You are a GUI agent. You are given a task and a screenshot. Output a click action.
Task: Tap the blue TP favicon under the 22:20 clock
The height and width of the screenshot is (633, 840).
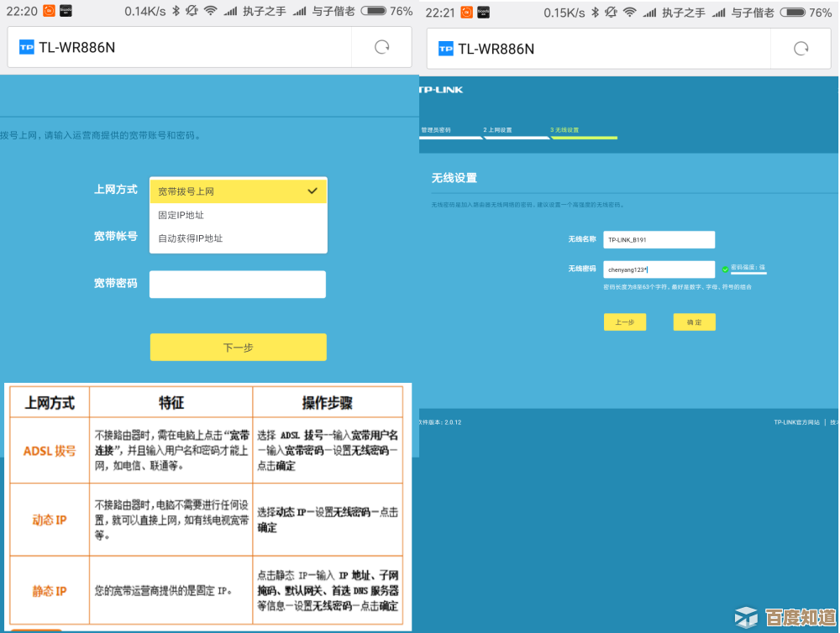pyautogui.click(x=27, y=48)
